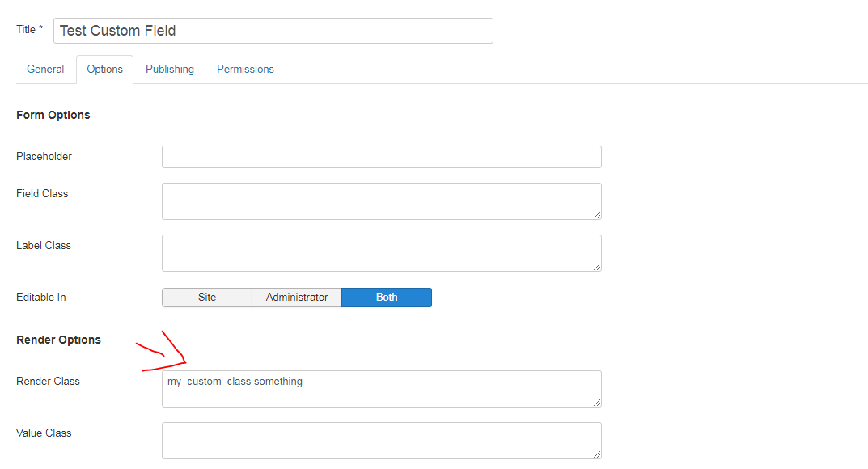Click the Title text field
This screenshot has width=868, height=469.
point(273,31)
